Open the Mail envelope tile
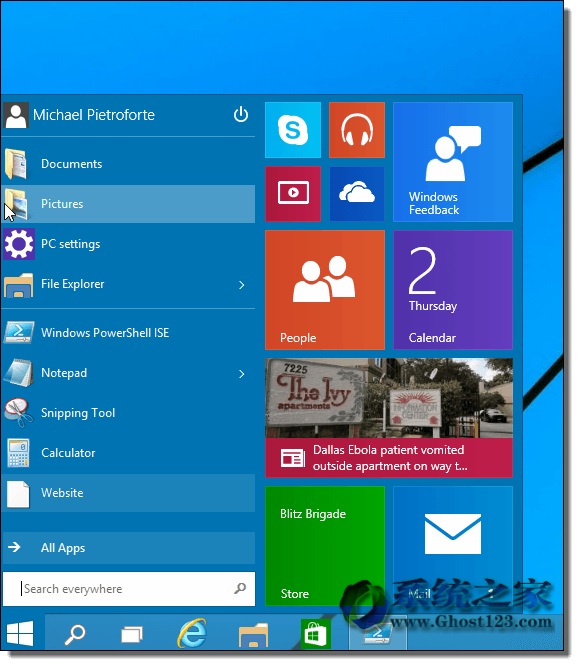This screenshot has height=666, width=579. click(453, 546)
